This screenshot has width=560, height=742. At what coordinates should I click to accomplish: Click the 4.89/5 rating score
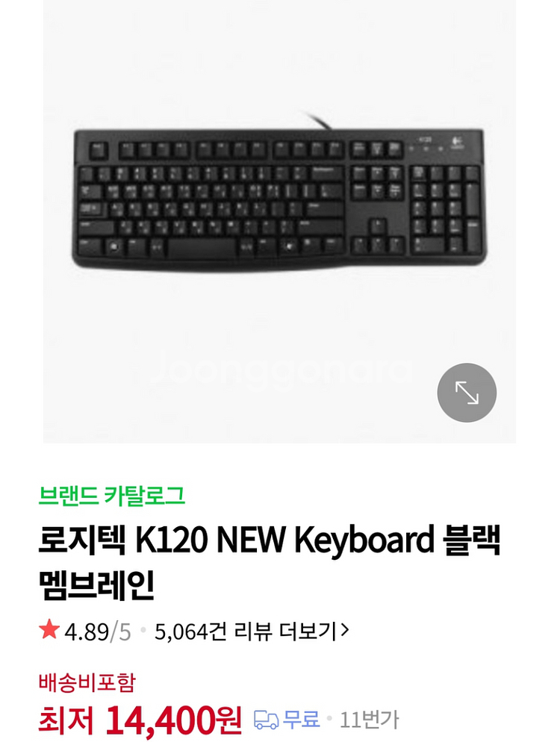pos(98,632)
